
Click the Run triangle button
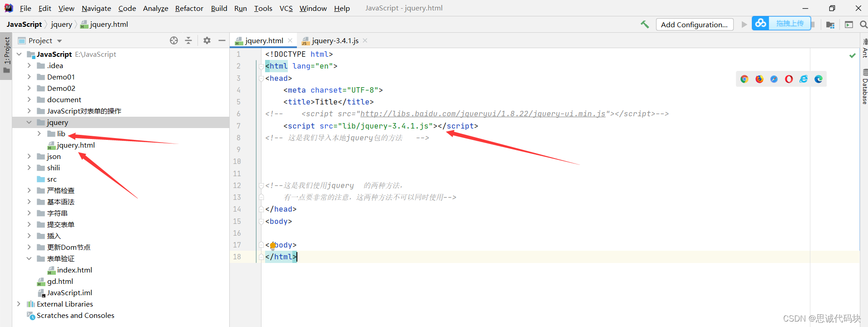(744, 25)
